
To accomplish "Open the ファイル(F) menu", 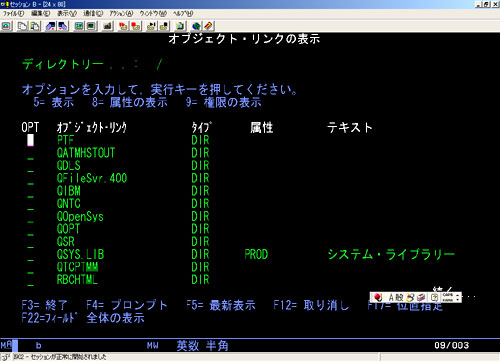I will point(13,13).
